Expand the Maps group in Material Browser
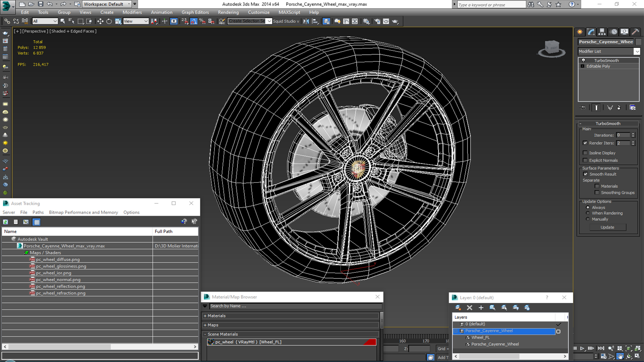Image resolution: width=644 pixels, height=362 pixels. (x=205, y=325)
